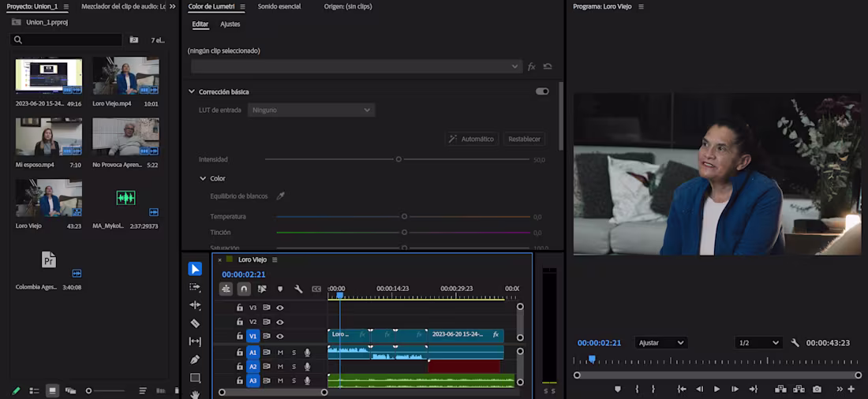
Task: Step forward one frame
Action: (x=735, y=389)
